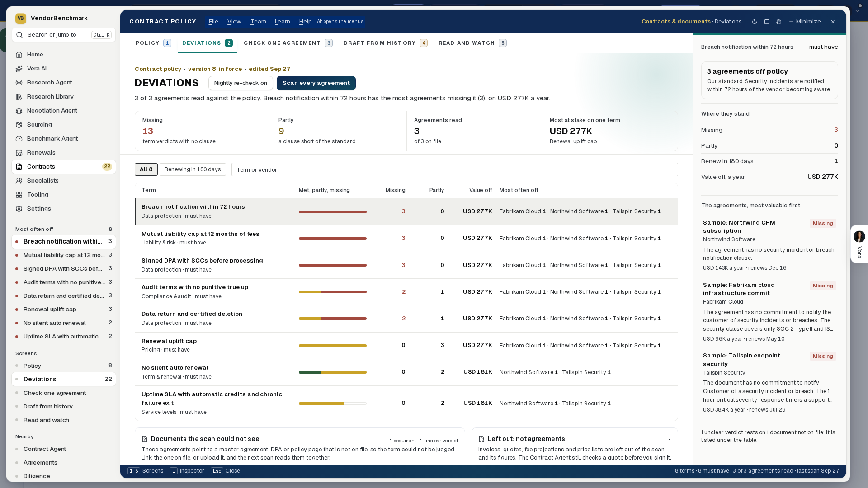
Task: Open the Contract Agent nearby link
Action: pyautogui.click(x=63, y=449)
